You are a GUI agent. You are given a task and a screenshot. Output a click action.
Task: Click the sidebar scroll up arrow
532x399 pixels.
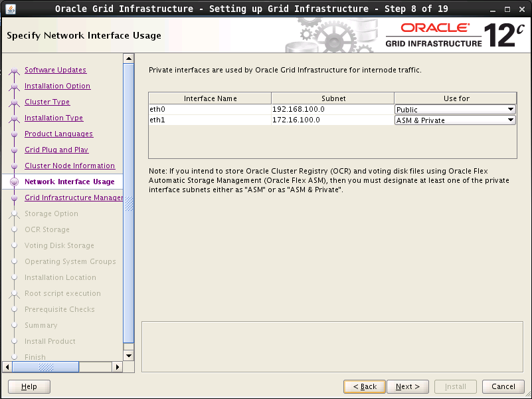tap(129, 58)
